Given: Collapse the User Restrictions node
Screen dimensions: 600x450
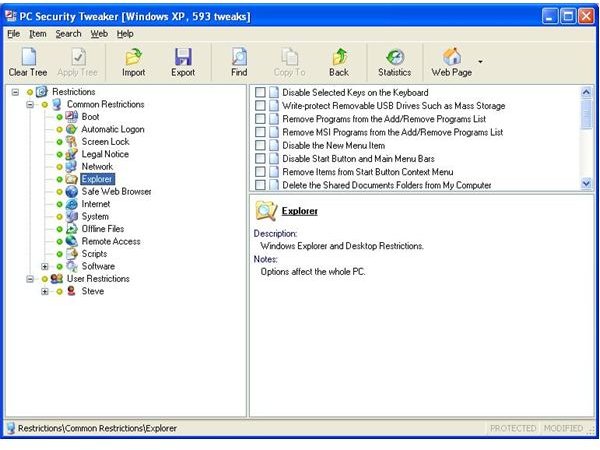Looking at the screenshot, I should coord(30,279).
